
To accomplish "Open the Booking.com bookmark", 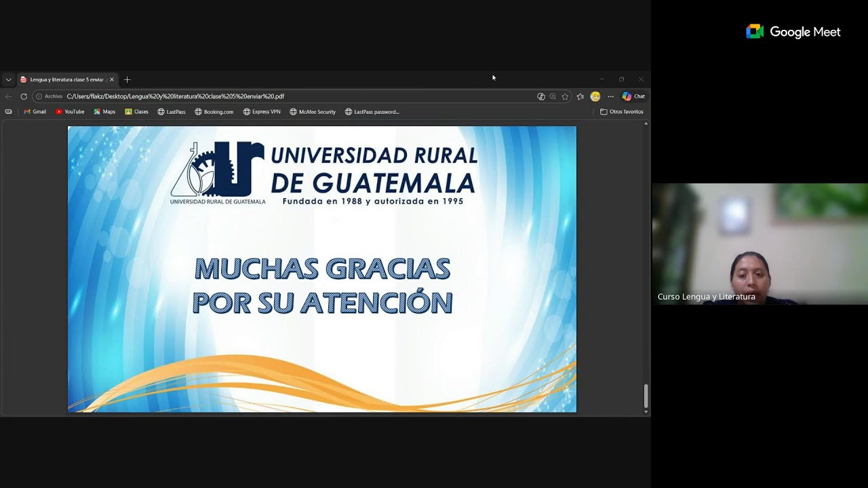I will [x=214, y=112].
